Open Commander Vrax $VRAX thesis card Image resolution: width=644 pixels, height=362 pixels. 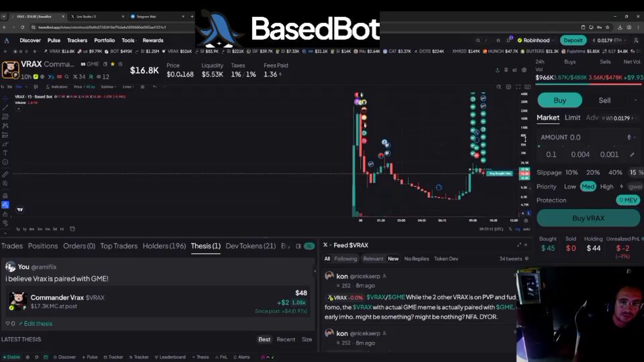pyautogui.click(x=158, y=303)
